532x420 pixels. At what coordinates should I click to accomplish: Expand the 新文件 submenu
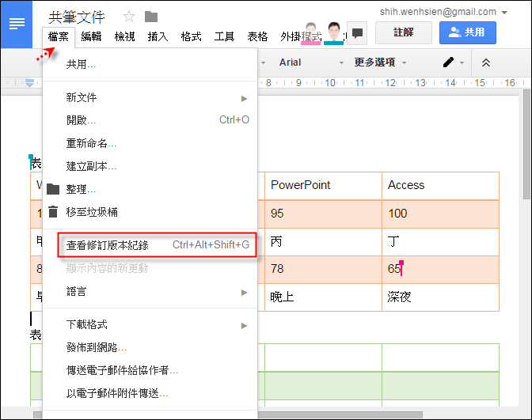[150, 98]
